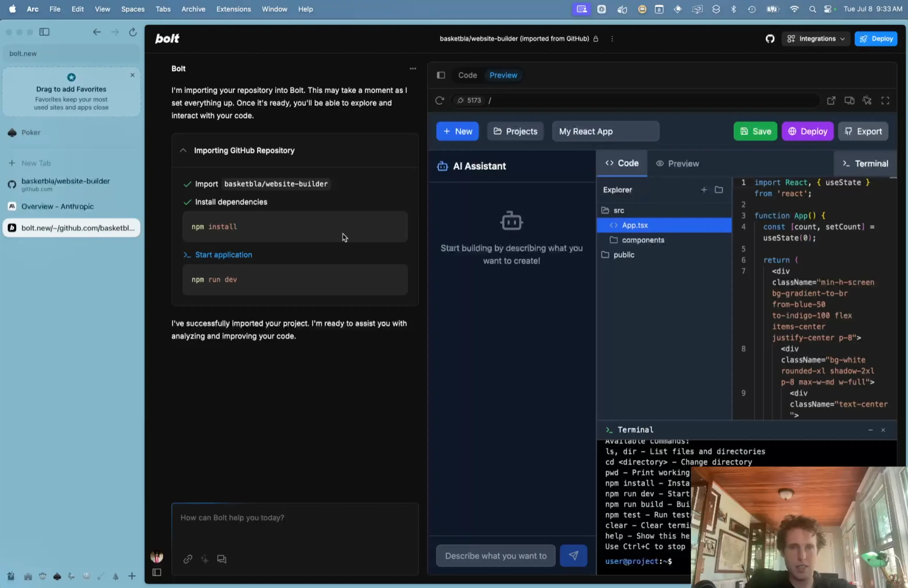Click the Export button
This screenshot has height=588, width=908.
[863, 131]
